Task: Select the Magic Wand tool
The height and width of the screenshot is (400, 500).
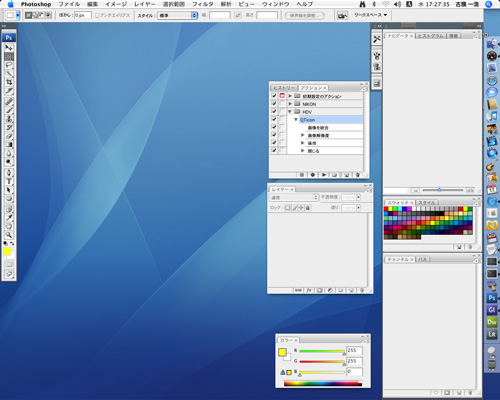Action: point(9,74)
